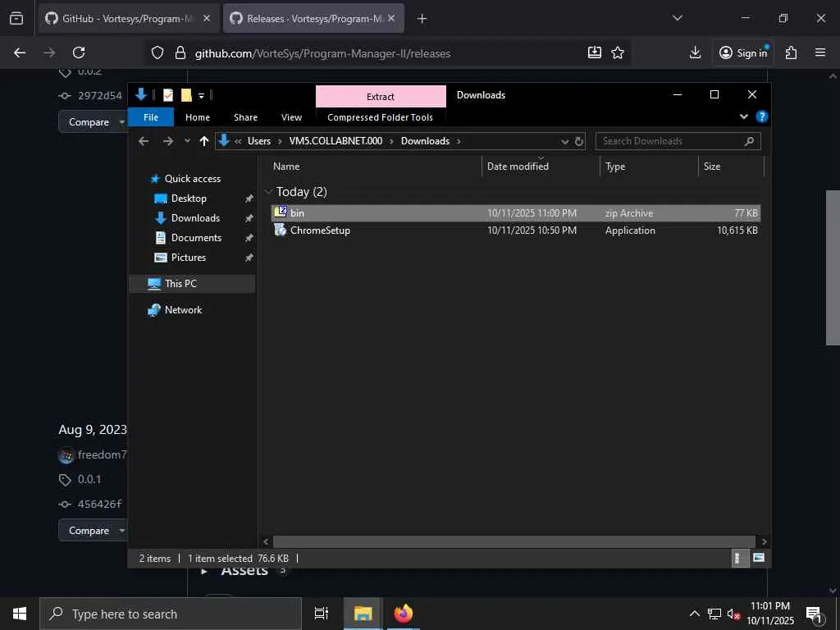The width and height of the screenshot is (840, 630).
Task: Select the bin zip archive file
Action: click(515, 212)
